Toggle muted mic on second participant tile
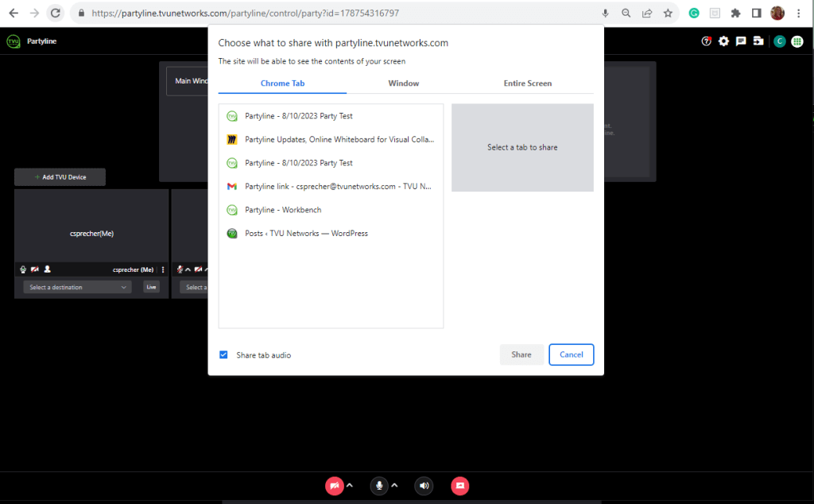Image resolution: width=814 pixels, height=504 pixels. click(x=180, y=269)
